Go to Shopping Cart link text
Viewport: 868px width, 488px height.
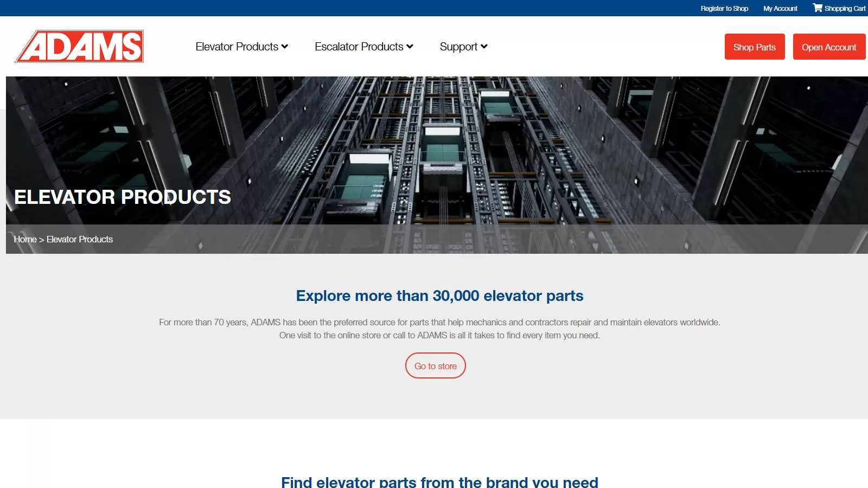[x=845, y=8]
